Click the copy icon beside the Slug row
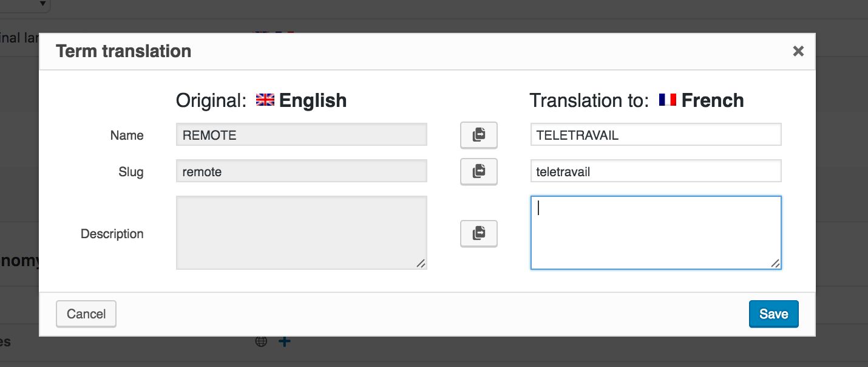Image resolution: width=868 pixels, height=367 pixels. 478,171
